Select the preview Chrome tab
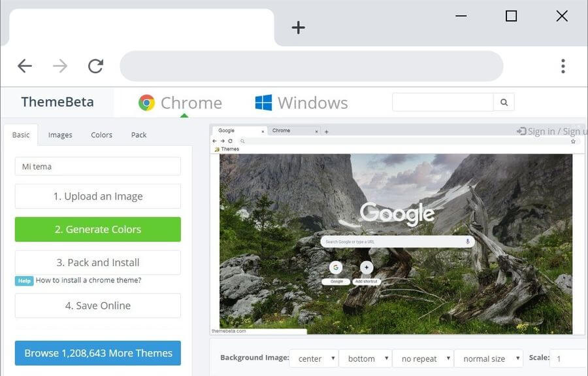The image size is (588, 376). (295, 131)
